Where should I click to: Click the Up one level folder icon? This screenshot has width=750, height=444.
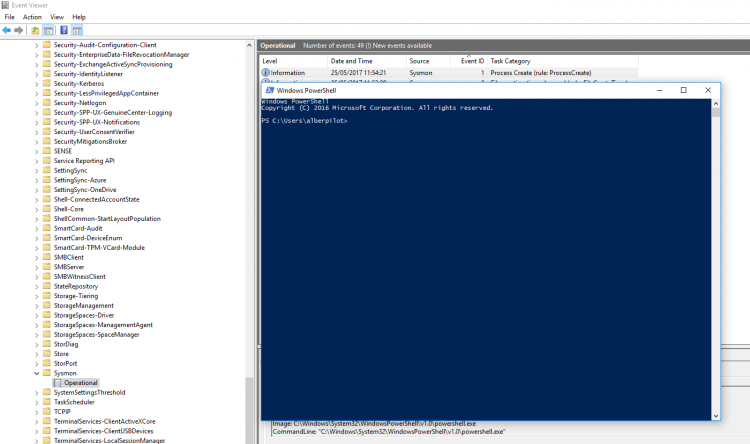click(35, 30)
